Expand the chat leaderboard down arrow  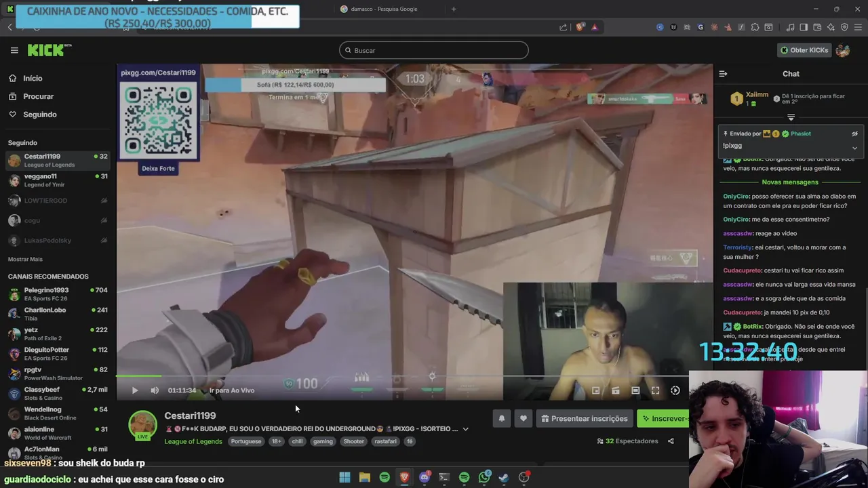click(x=791, y=117)
